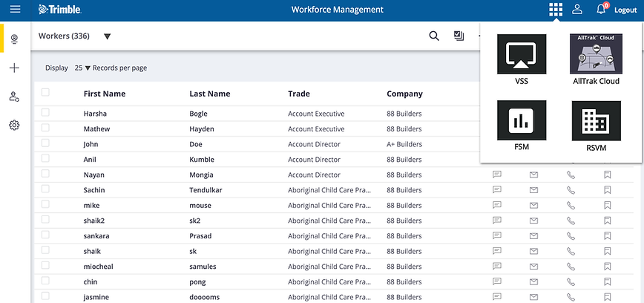Click the Logout link
The width and height of the screenshot is (644, 303).
[625, 10]
